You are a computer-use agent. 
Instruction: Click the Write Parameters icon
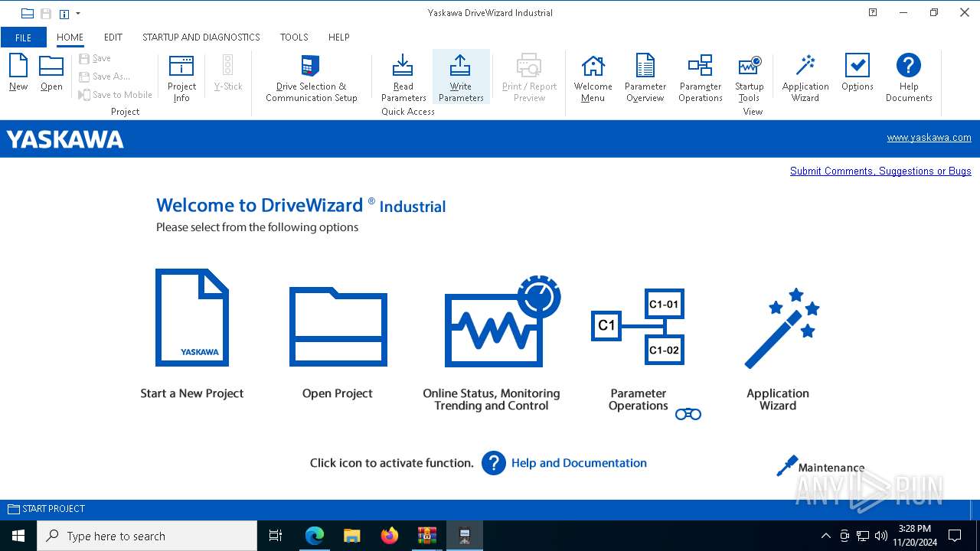[x=461, y=77]
